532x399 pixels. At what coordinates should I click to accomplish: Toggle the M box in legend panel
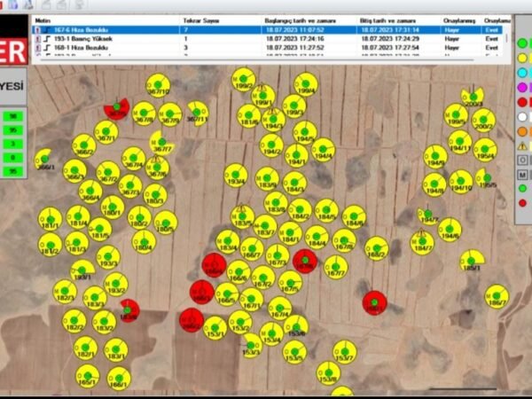click(x=522, y=174)
